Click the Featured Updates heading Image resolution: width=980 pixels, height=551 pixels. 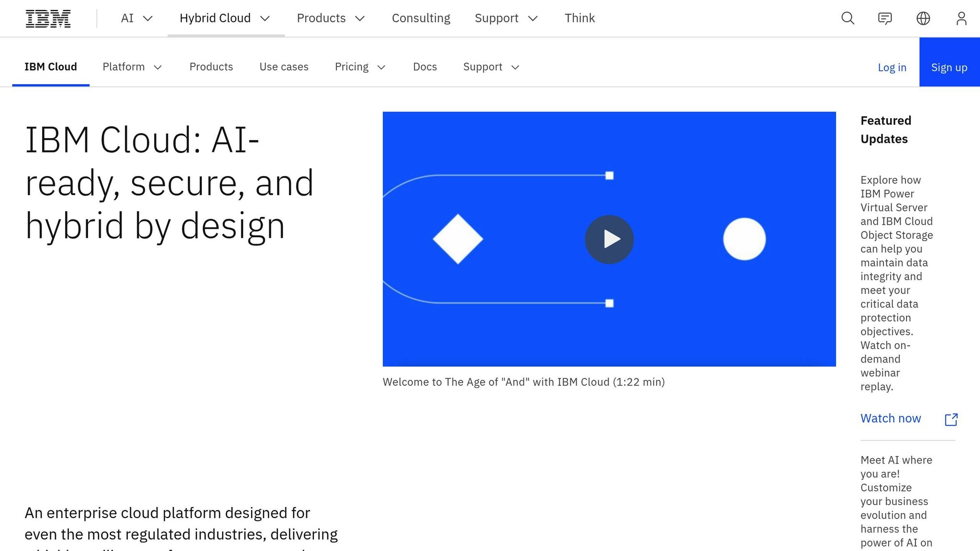tap(886, 130)
